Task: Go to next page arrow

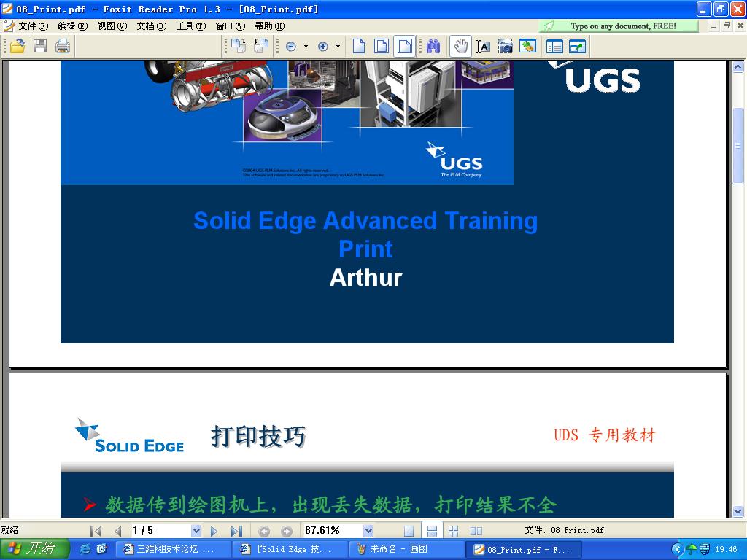Action: 214,531
